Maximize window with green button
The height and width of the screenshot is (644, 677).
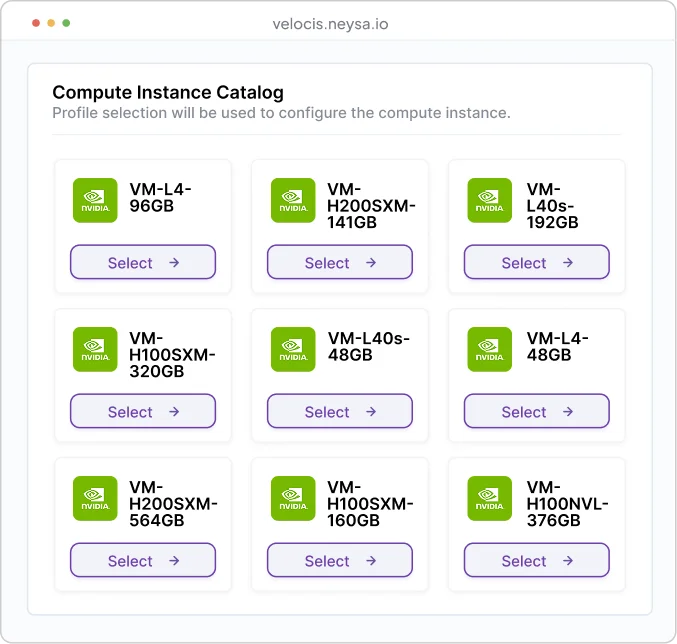tap(66, 23)
